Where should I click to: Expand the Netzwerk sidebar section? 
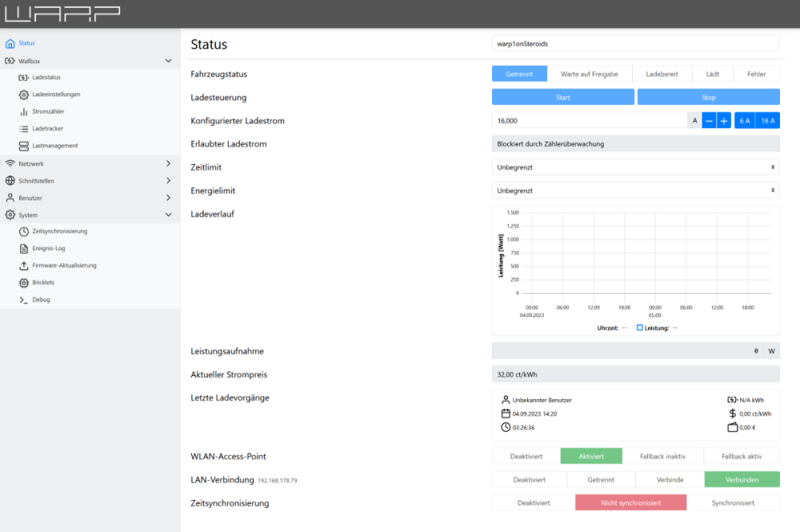point(88,163)
